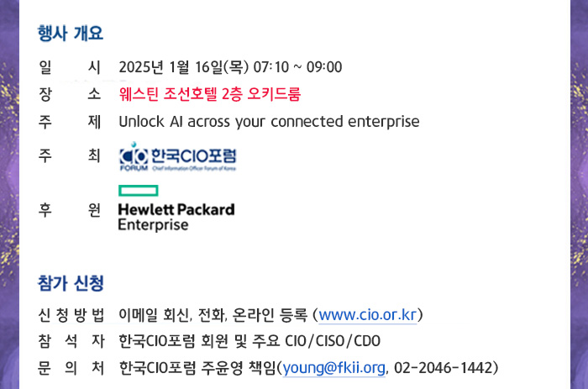Click the 07:10 ~ 09:00 time text

click(x=297, y=67)
